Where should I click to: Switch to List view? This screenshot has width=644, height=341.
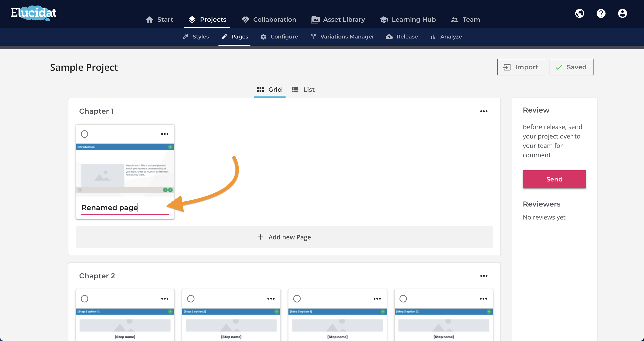[x=303, y=90]
